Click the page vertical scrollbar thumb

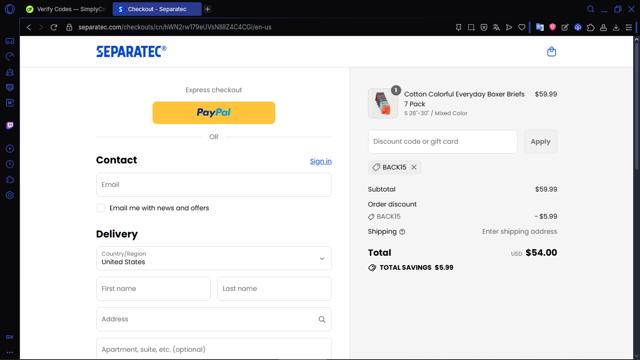pos(636,106)
